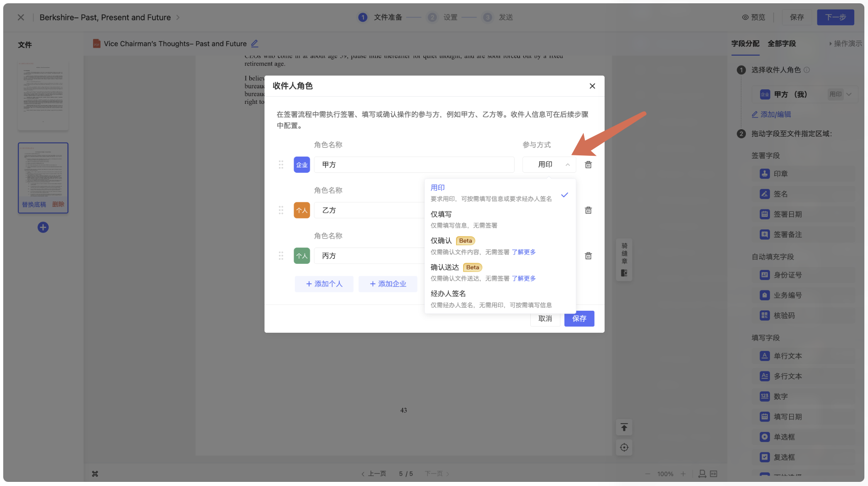Open the 字段分配 tab
This screenshot has height=486, width=868.
tap(745, 44)
